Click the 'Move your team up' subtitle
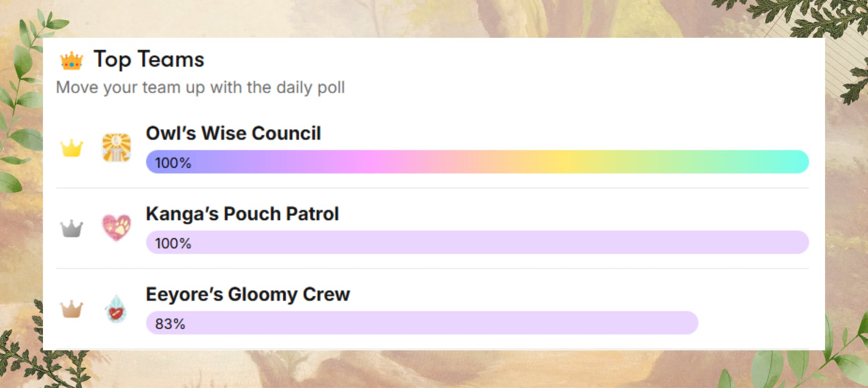Screen dimensions: 868x388 pos(200,87)
